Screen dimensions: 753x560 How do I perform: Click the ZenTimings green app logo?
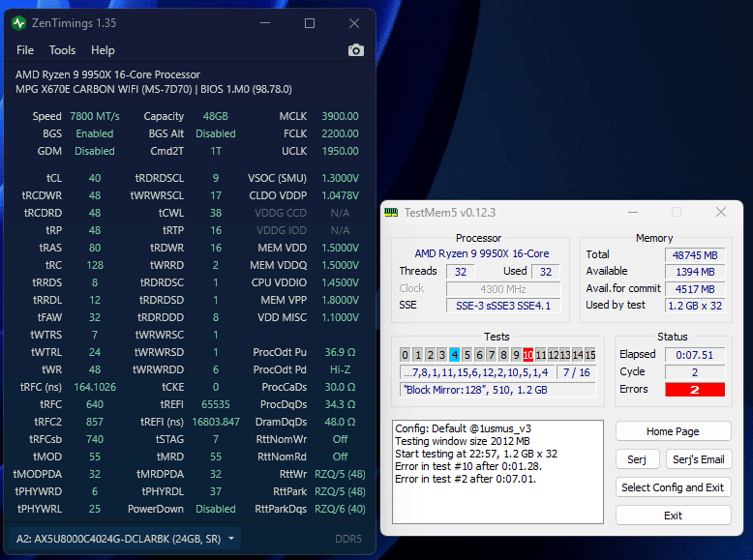18,23
